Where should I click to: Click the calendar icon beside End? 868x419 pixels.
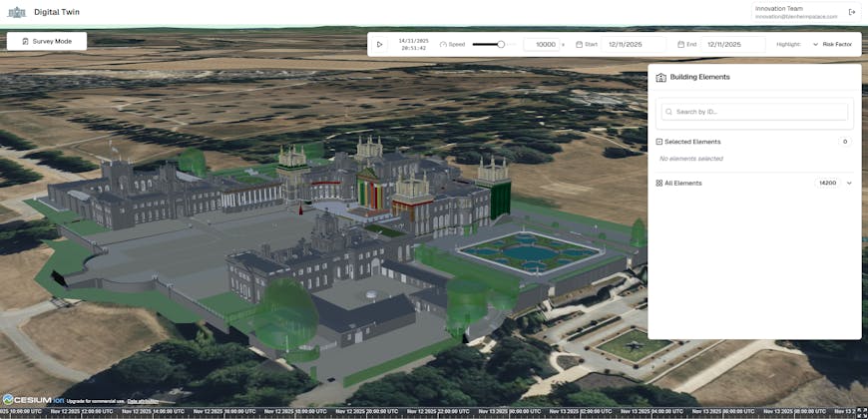(x=680, y=44)
